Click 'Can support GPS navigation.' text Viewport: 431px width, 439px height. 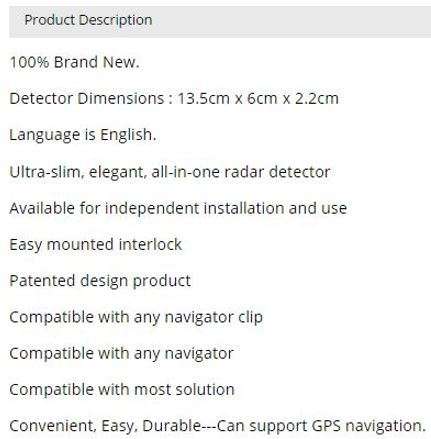321,426
